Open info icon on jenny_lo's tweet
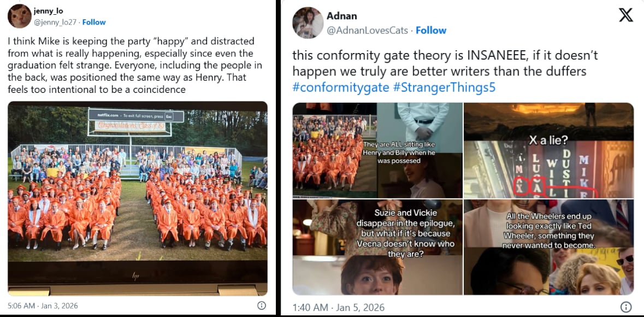The width and height of the screenshot is (644, 317). pyautogui.click(x=261, y=306)
